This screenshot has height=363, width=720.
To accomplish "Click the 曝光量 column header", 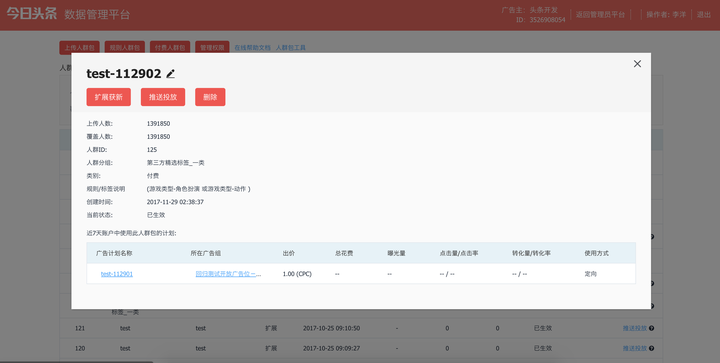I will pos(396,253).
